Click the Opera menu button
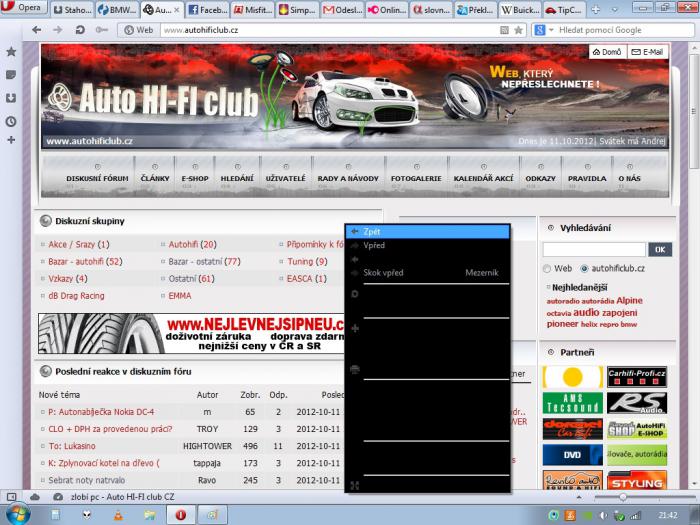Screen dimensions: 700x525 point(24,9)
